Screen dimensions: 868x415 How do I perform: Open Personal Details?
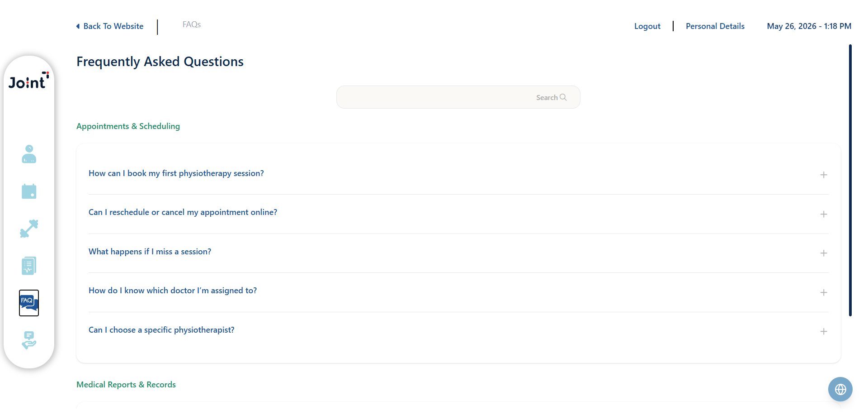coord(715,26)
